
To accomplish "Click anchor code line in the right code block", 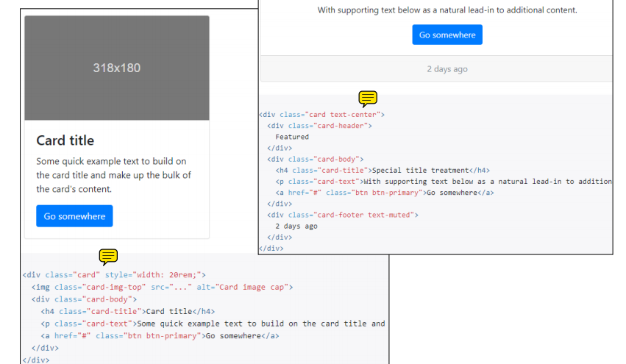I will (x=385, y=193).
